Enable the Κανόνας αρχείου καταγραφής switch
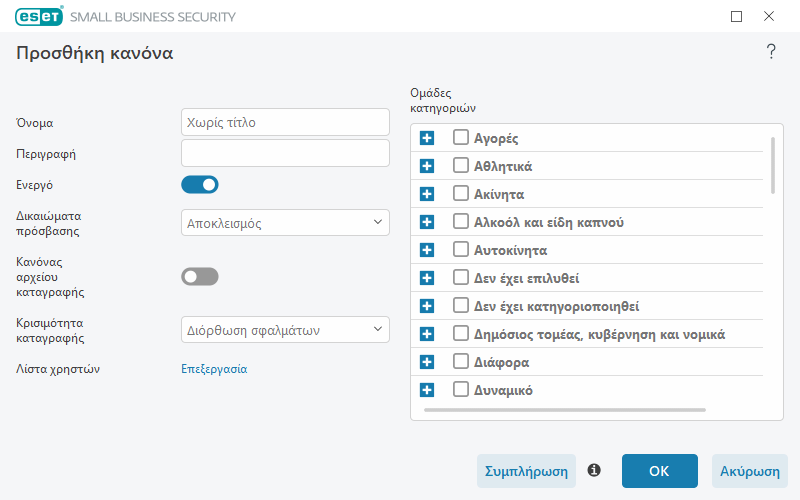This screenshot has height=500, width=800. pos(199,277)
